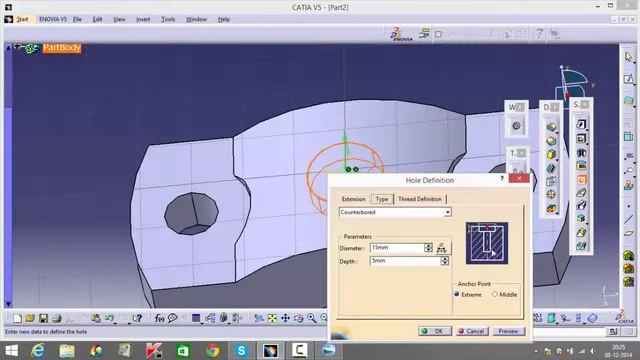Open the Insert menu

coord(143,19)
